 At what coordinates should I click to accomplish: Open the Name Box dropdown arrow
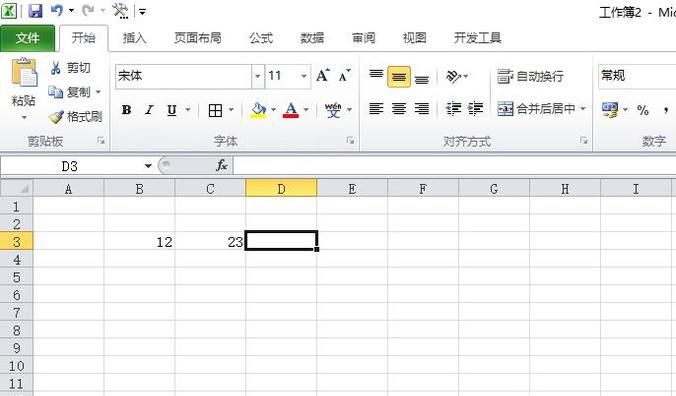click(148, 166)
